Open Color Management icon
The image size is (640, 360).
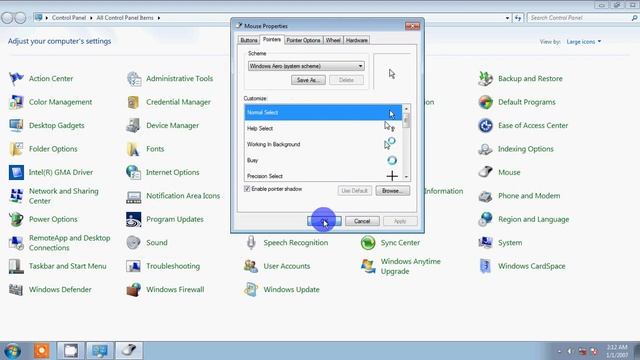click(16, 102)
